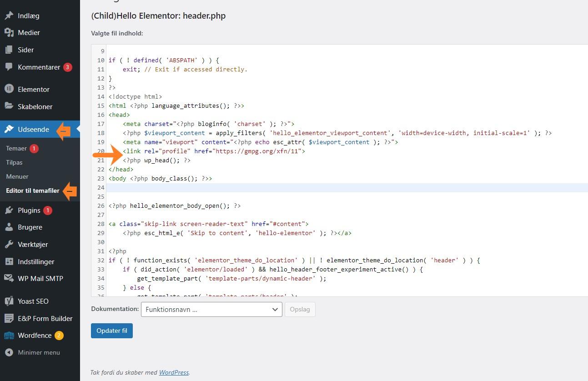Viewport: 588px width, 381px height.
Task: Click the Minimer menu collapse arrow icon
Action: click(x=9, y=352)
